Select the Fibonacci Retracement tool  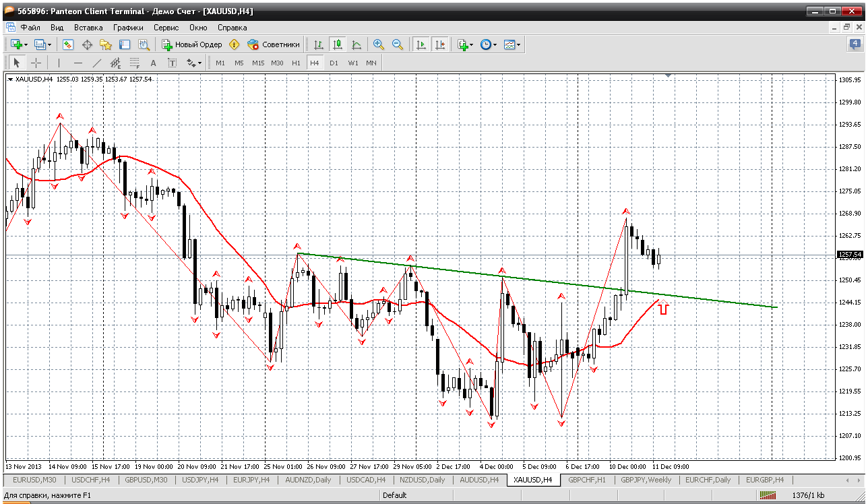click(x=134, y=63)
